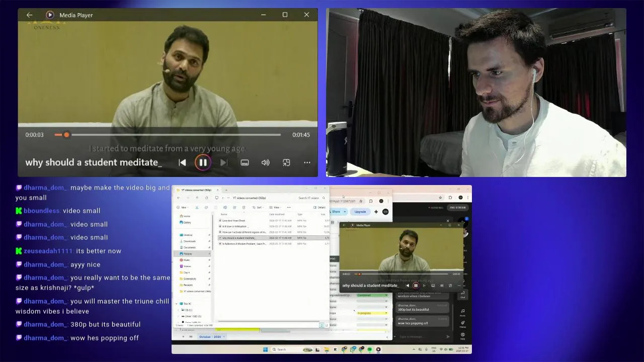Pause playback in the small embedded Media Player
Screen dimensions: 644x362
[x=416, y=286]
